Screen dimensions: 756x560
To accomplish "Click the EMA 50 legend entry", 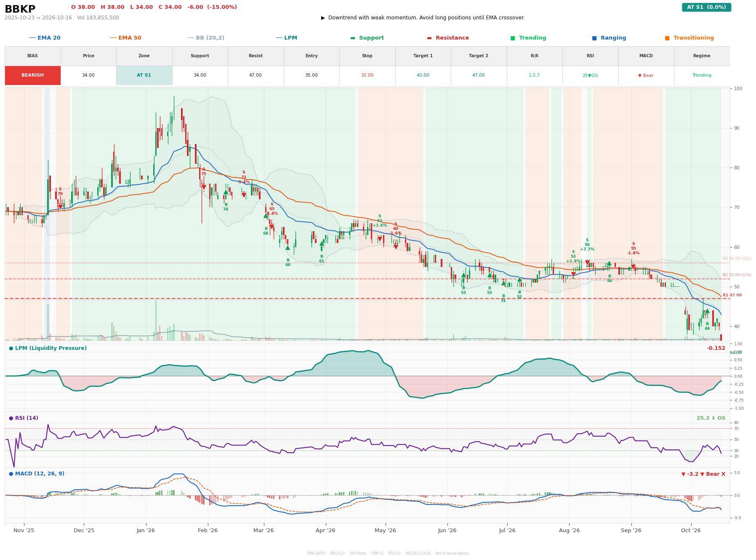I will [125, 38].
